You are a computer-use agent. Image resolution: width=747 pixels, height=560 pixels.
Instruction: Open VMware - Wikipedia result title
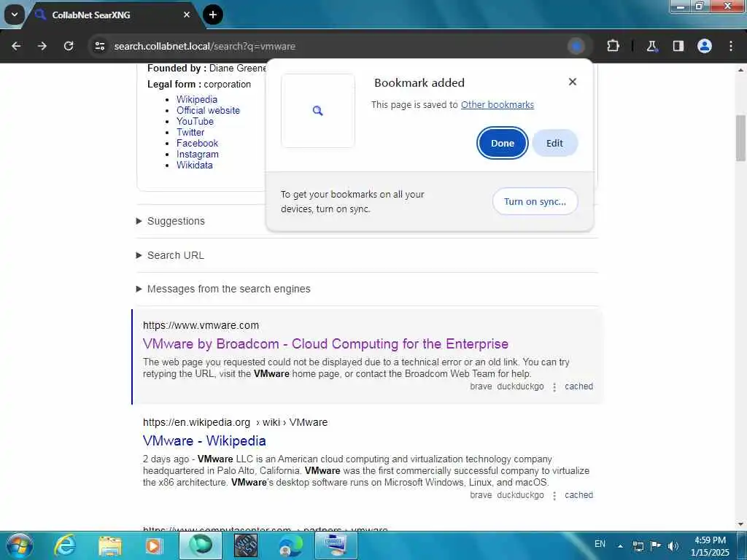click(x=204, y=441)
